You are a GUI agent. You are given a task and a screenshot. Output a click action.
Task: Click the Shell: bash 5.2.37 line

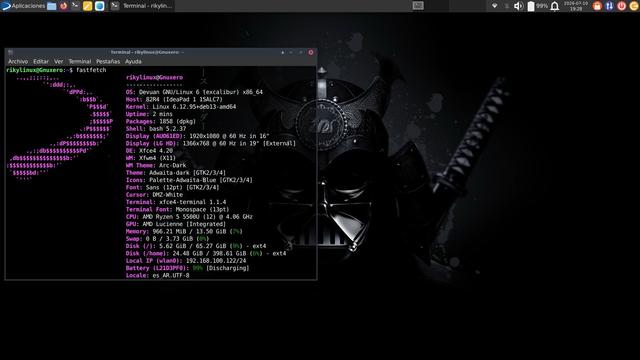tap(156, 129)
